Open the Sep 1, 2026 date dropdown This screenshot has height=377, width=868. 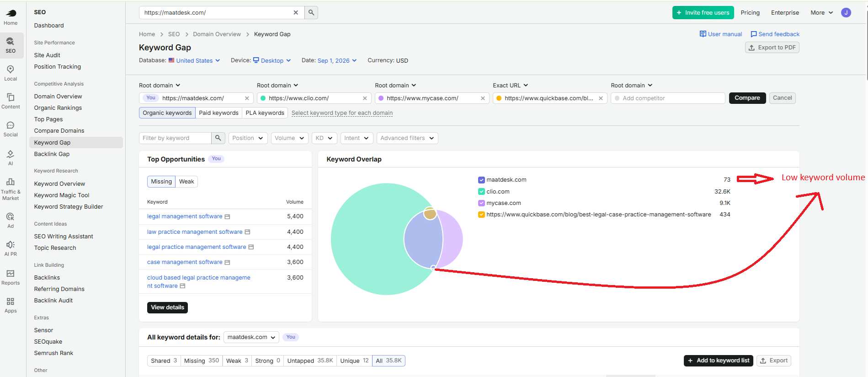(x=337, y=60)
